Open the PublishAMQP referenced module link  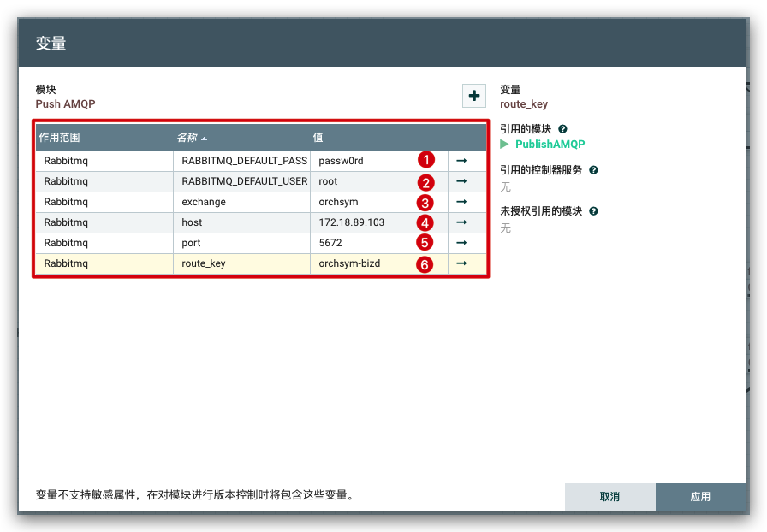(550, 145)
